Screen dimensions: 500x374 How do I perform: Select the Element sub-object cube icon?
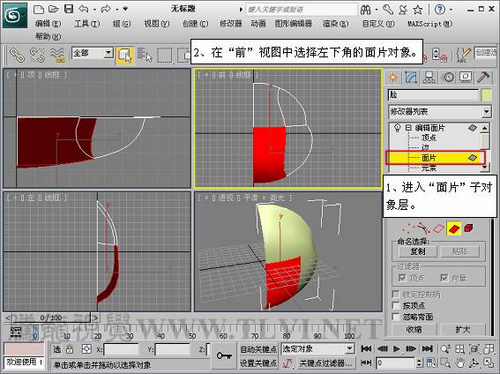(469, 228)
